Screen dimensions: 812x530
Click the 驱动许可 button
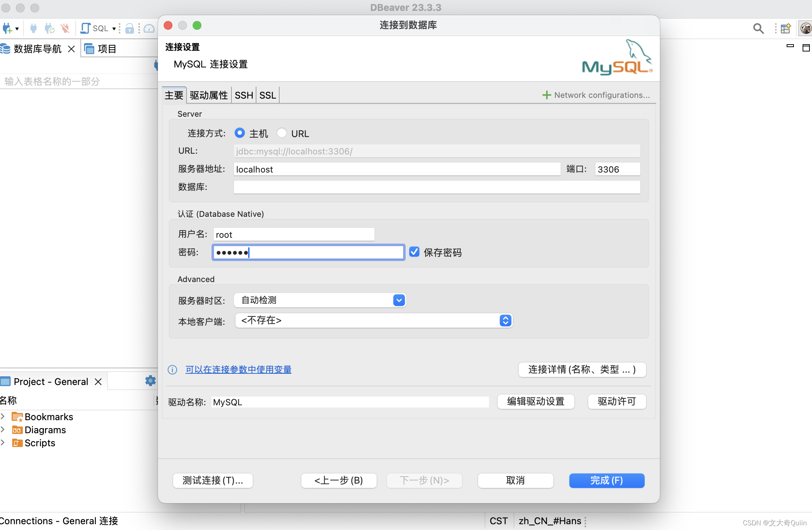tap(617, 401)
